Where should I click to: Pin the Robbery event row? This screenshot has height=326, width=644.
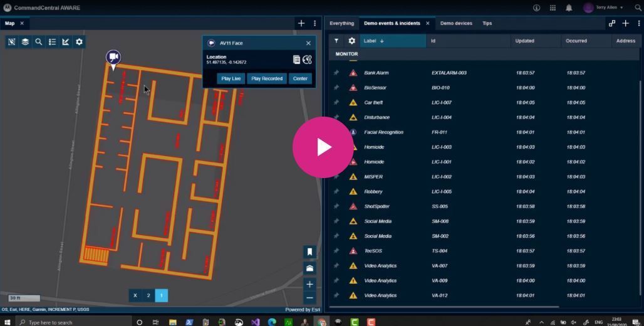pyautogui.click(x=336, y=192)
